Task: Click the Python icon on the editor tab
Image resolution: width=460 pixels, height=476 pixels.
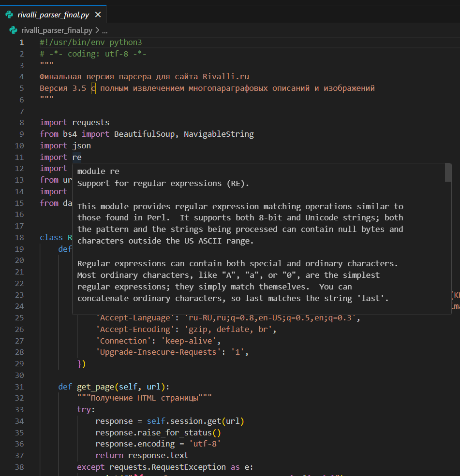Action: 10,15
